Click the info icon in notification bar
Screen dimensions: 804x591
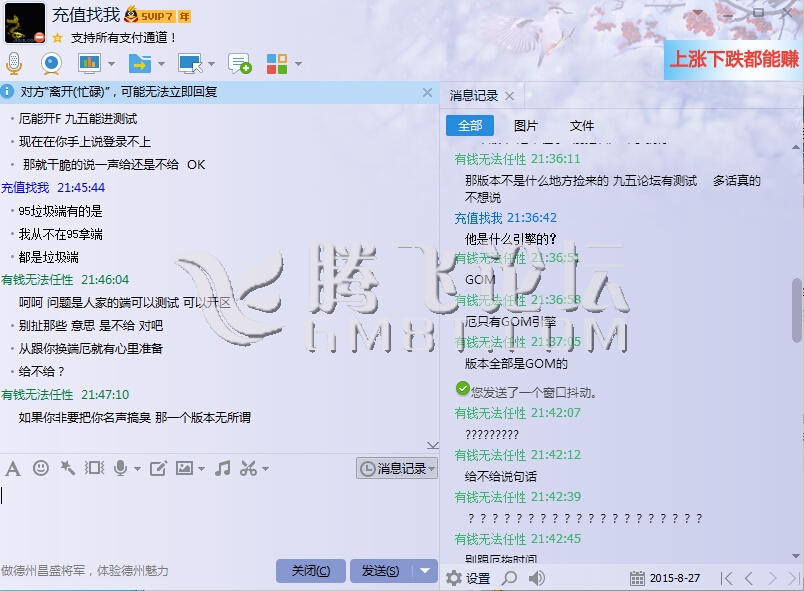point(7,92)
